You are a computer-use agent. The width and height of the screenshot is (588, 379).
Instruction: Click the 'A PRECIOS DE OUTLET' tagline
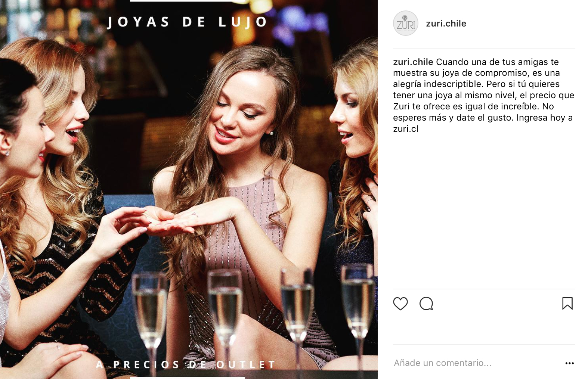tap(186, 364)
